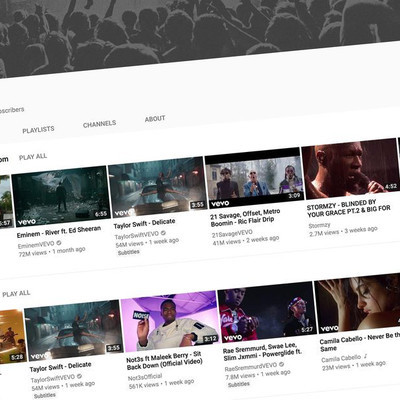The width and height of the screenshot is (400, 400).
Task: Click 3:12 duration badge on Not3s video
Action: point(211,339)
